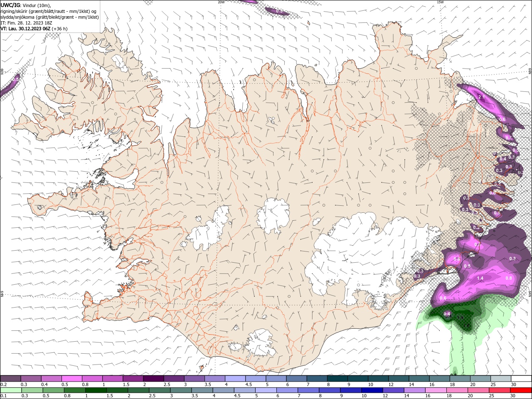Select the lower legend swatch labeled 10
Image resolution: width=532 pixels, height=399 pixels.
pyautogui.click(x=372, y=390)
